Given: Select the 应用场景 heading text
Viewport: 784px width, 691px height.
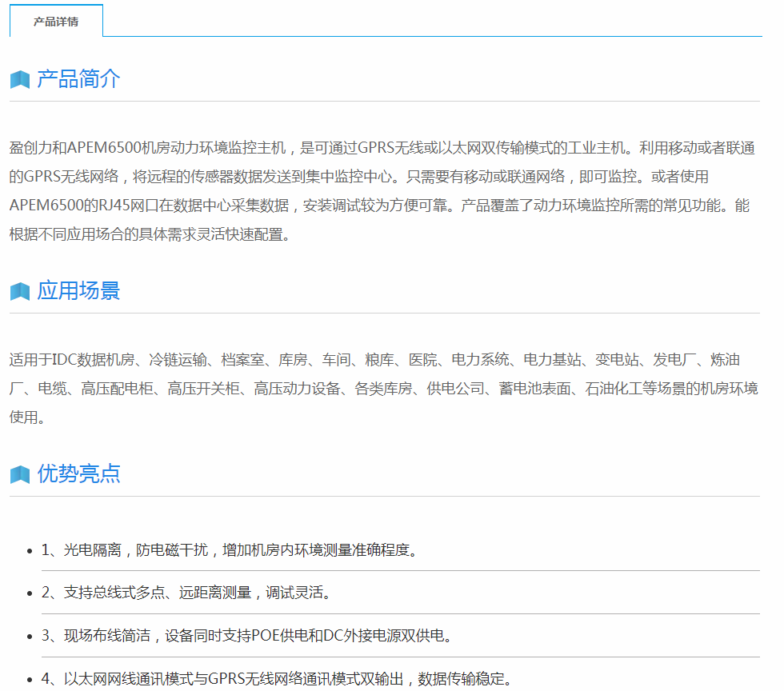Looking at the screenshot, I should click(x=78, y=290).
